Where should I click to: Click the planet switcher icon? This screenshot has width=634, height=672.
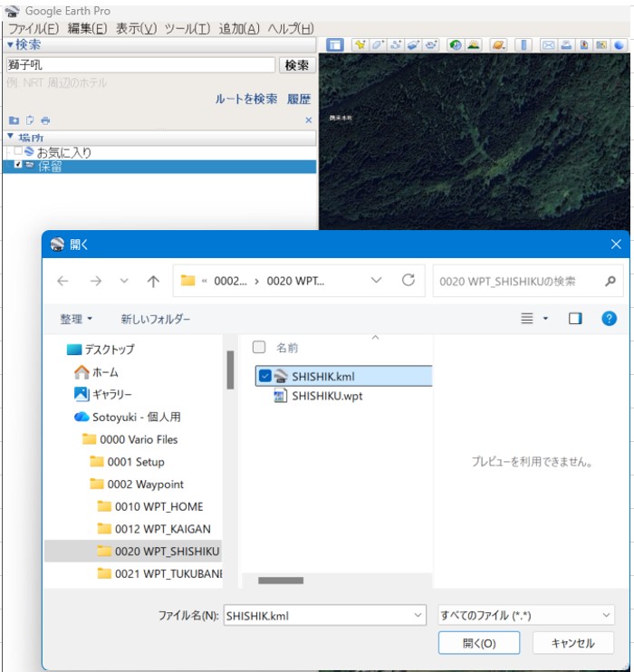tap(498, 44)
